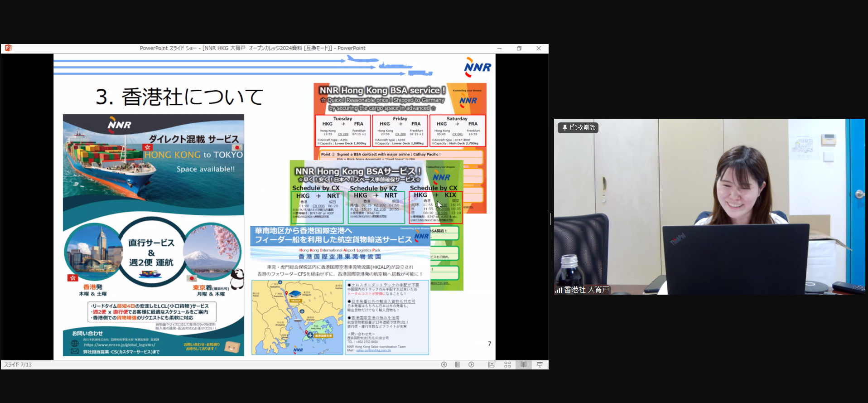Image resolution: width=868 pixels, height=403 pixels.
Task: Switch to Slide Sorter view
Action: pyautogui.click(x=507, y=364)
